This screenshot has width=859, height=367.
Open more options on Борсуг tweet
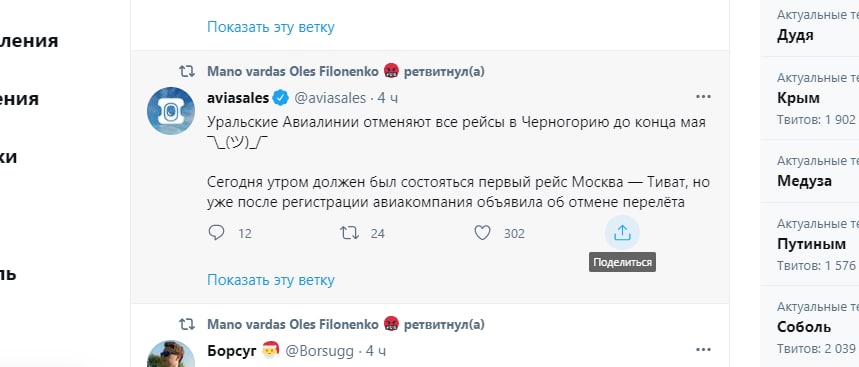(x=703, y=349)
